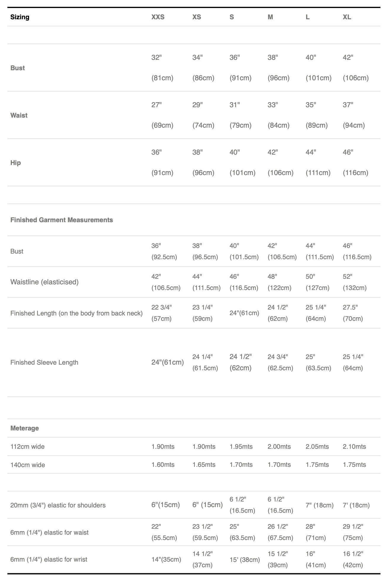
Task: Select the XXS column header
Action: coord(158,17)
